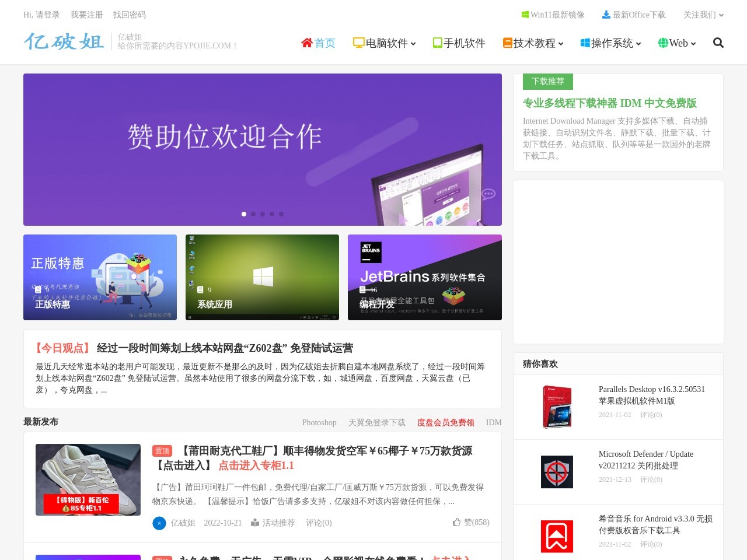
Task: Select the Photoshop tag tab
Action: [319, 422]
